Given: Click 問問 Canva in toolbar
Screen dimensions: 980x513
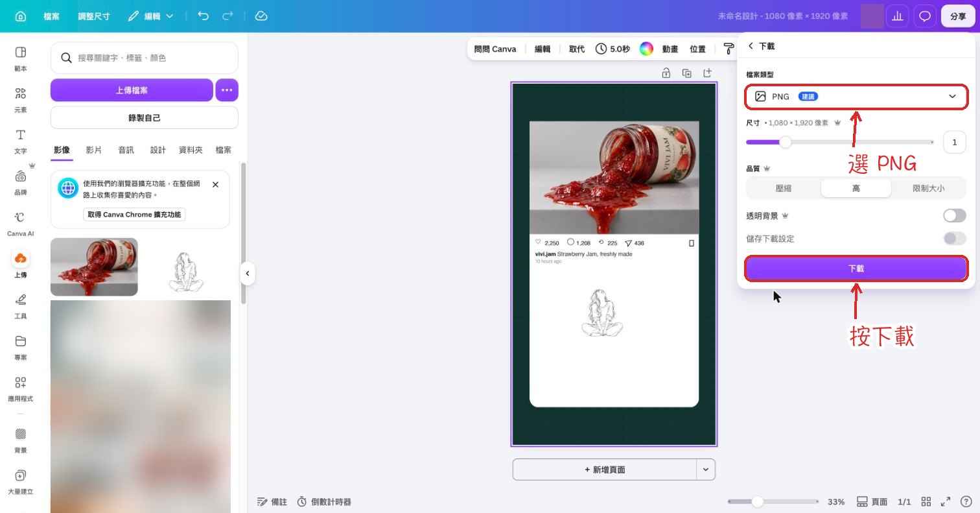Looking at the screenshot, I should (x=495, y=49).
